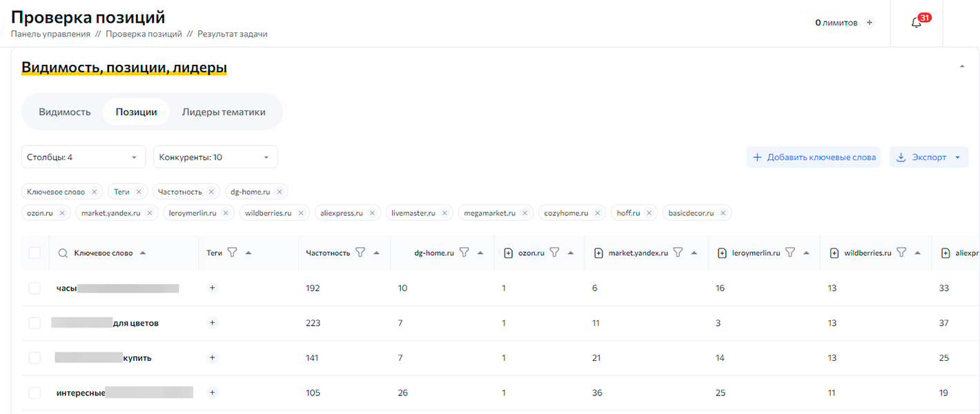Open the Теги column filter icon
The width and height of the screenshot is (980, 414).
click(x=233, y=253)
